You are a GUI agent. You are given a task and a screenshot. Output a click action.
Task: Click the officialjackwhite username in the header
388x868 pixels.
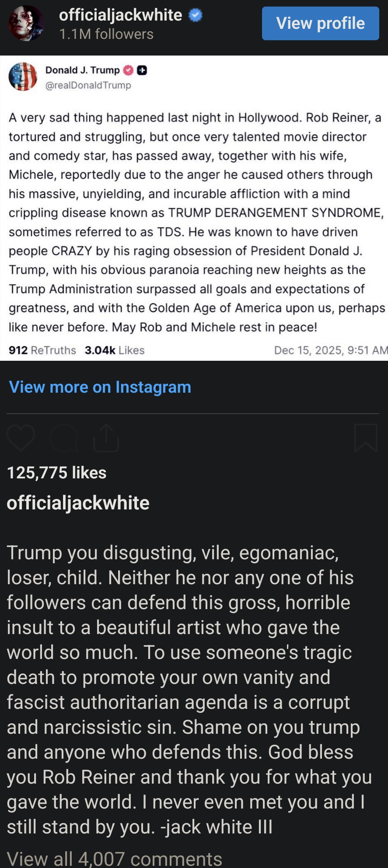pyautogui.click(x=120, y=15)
